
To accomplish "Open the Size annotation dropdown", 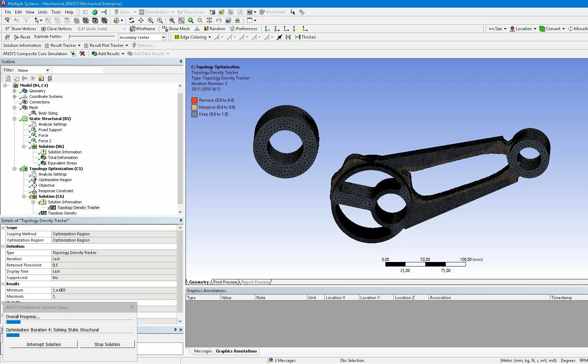I will 498,29.
